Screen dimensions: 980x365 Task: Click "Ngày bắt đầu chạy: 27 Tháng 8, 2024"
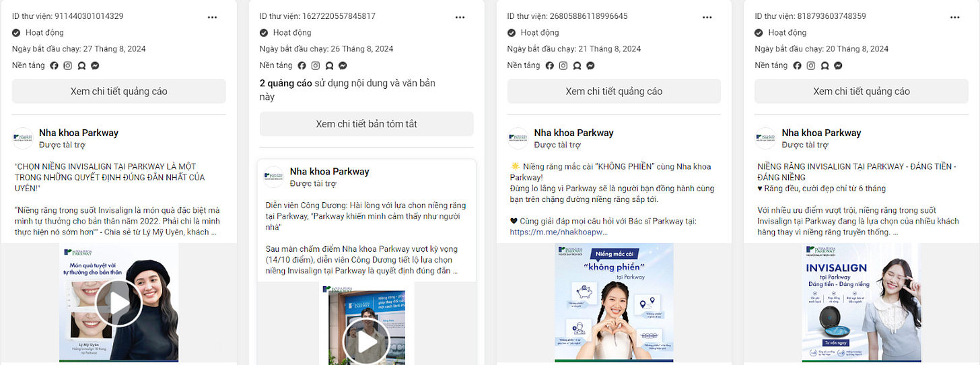pyautogui.click(x=79, y=49)
